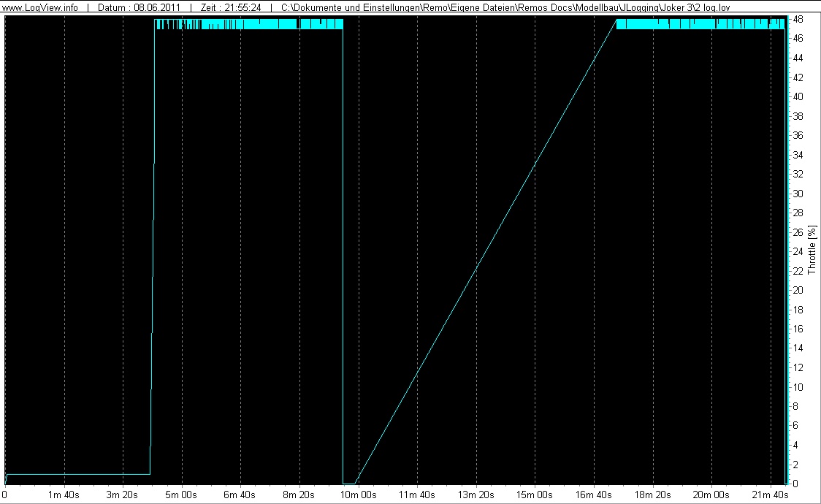Click the 26 value on throttle axis
821x504 pixels.
point(798,232)
